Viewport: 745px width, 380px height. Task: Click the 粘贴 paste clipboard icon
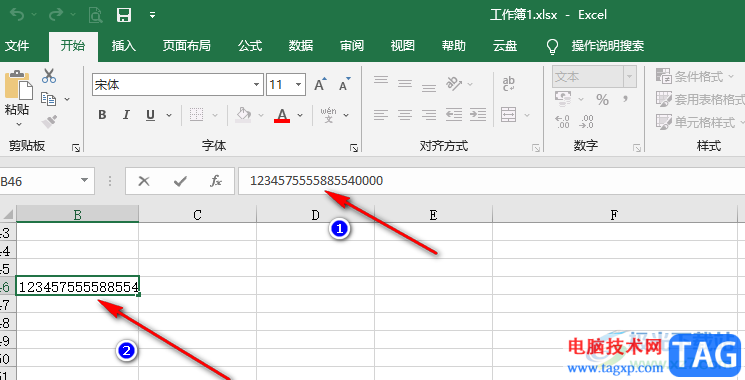click(19, 85)
